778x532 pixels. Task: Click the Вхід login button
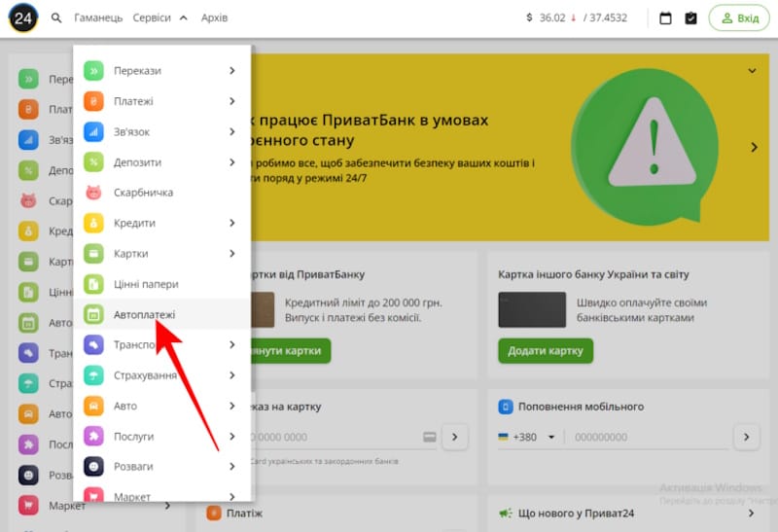click(738, 18)
